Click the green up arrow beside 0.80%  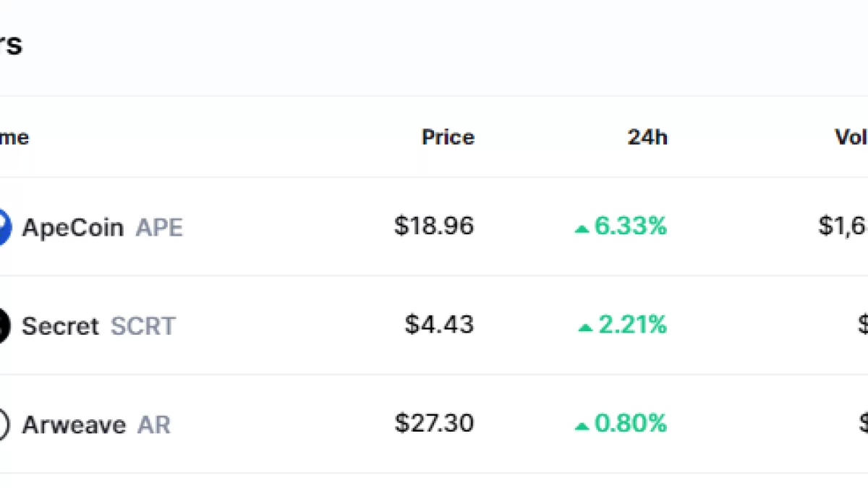[x=582, y=427]
